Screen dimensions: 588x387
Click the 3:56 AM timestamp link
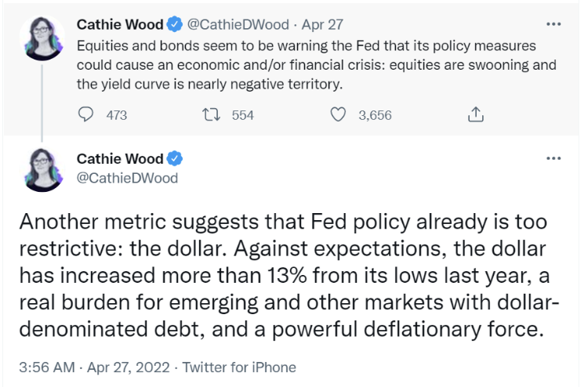pos(47,367)
